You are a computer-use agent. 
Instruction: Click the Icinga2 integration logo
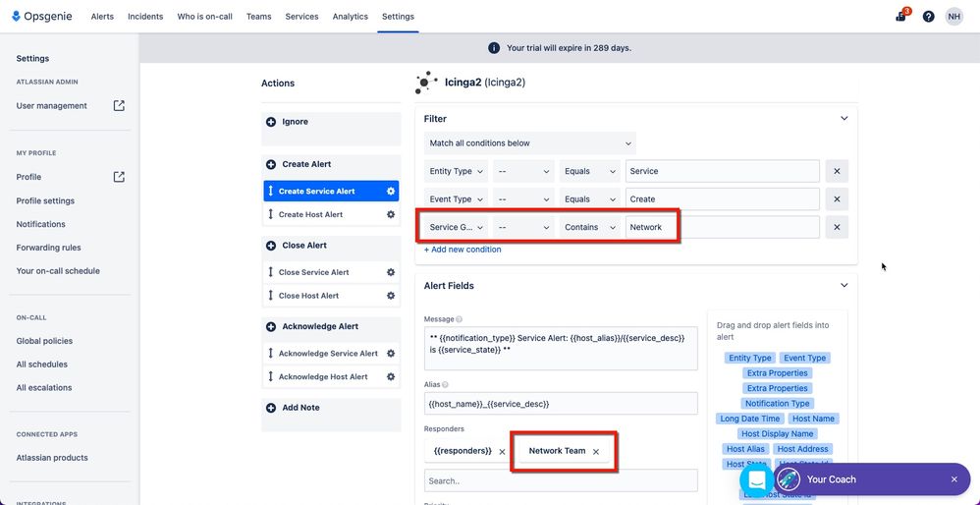point(425,83)
